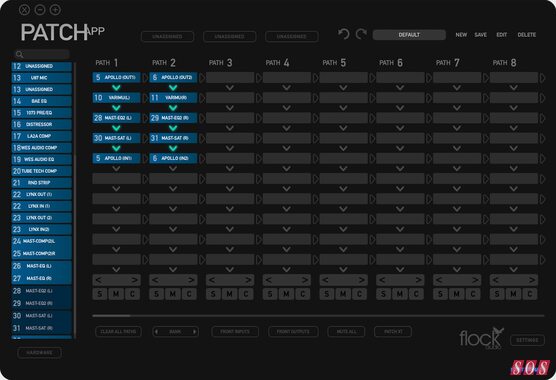Viewport: 556px width, 380px height.
Task: Click the left bracket arrow under Path 5
Action: pos(326,280)
